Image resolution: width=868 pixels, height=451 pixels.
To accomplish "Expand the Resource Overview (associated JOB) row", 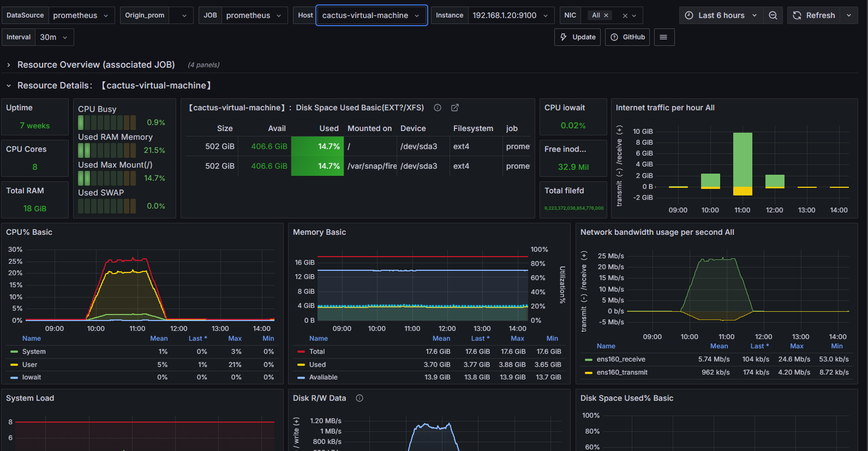I will coord(96,64).
